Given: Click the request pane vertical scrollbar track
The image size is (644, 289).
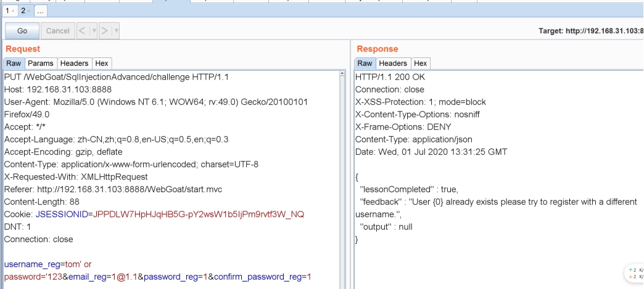Looking at the screenshot, I should (x=342, y=182).
